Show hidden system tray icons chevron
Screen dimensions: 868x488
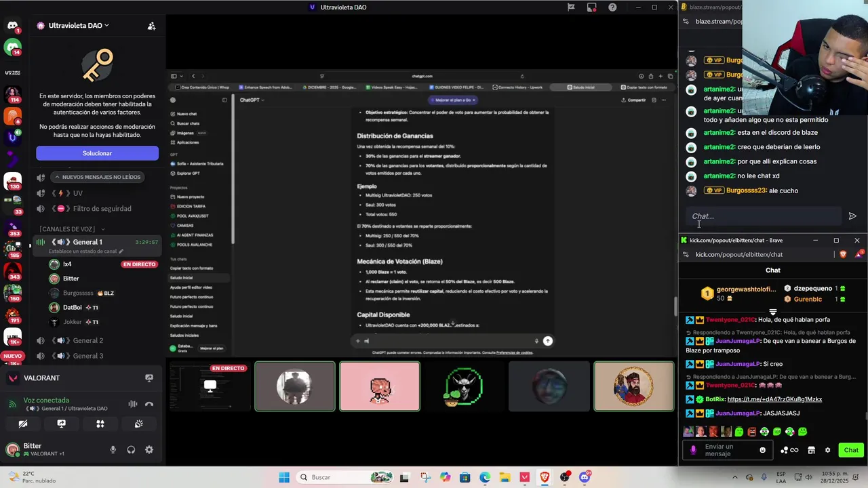pos(735,477)
